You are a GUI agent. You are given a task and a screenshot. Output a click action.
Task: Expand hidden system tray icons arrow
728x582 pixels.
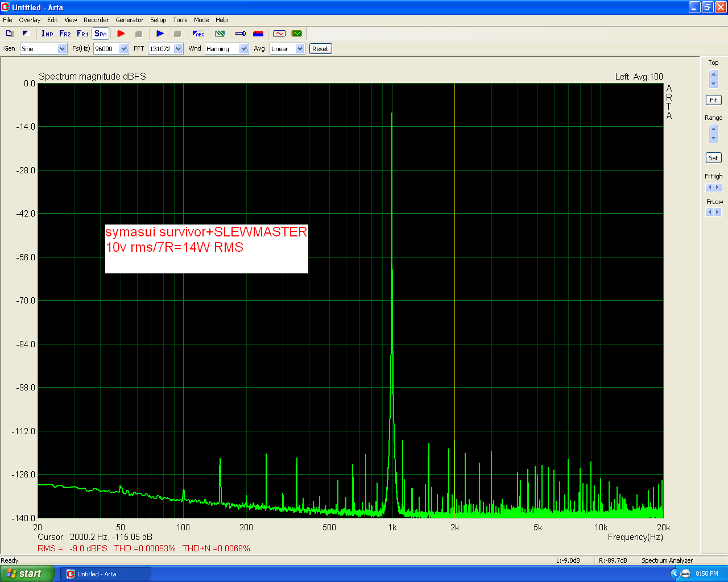coord(675,574)
